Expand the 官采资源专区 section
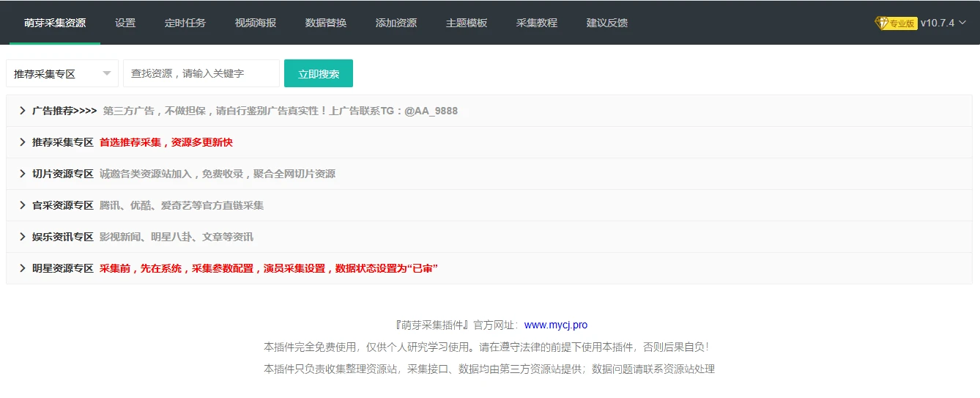The image size is (980, 398). pyautogui.click(x=63, y=205)
